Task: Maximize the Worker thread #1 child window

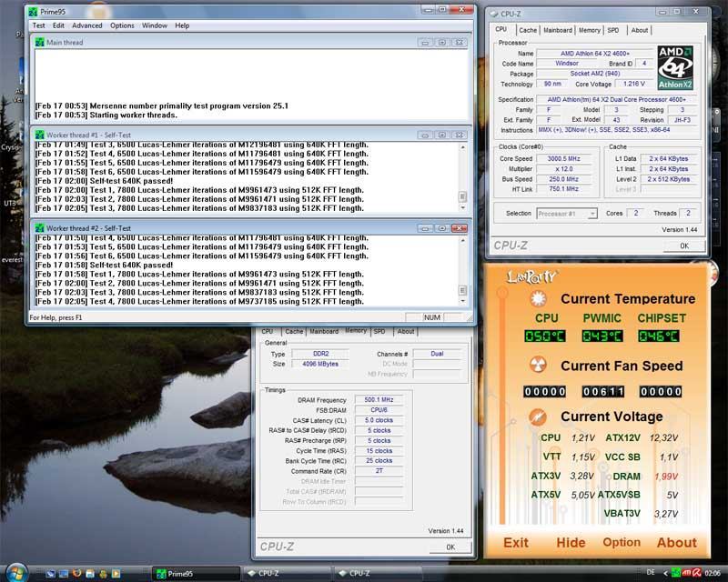Action: point(442,135)
